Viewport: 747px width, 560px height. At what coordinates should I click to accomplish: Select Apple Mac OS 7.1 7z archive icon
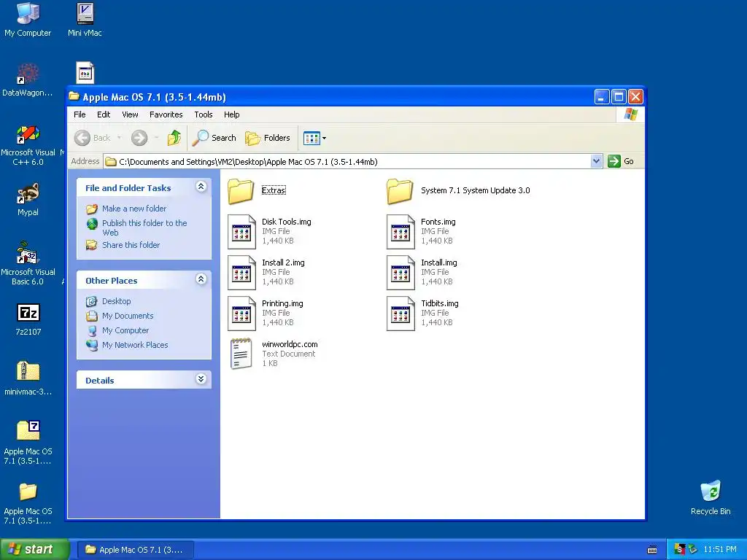click(x=28, y=443)
